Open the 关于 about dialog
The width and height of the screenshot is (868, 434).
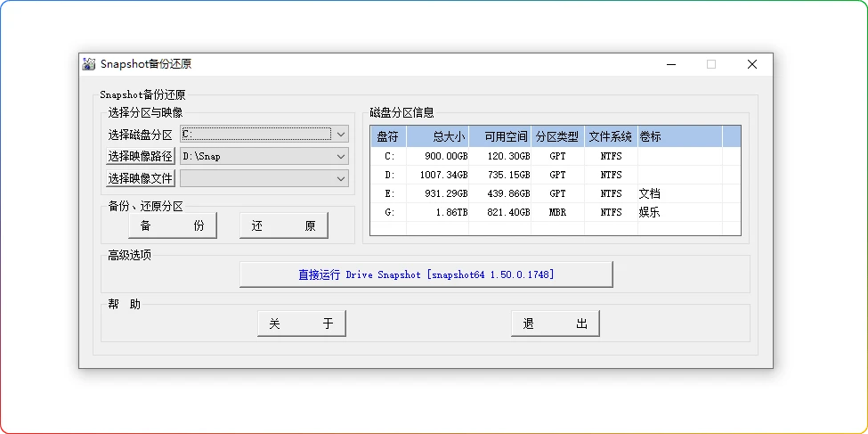[x=301, y=324]
